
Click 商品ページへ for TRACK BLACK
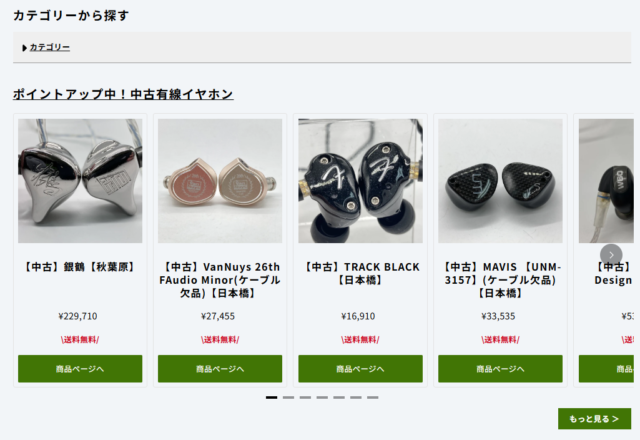[360, 369]
